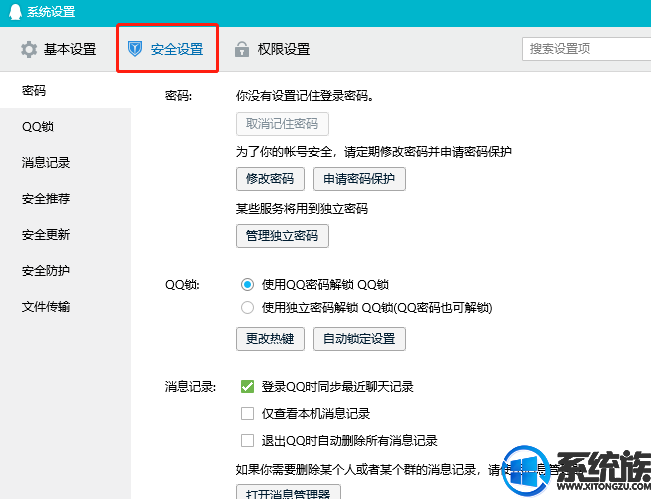Open the 基本设置 tab
This screenshot has width=651, height=499.
[x=59, y=49]
